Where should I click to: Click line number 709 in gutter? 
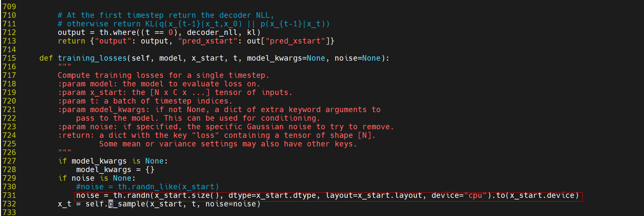9,7
